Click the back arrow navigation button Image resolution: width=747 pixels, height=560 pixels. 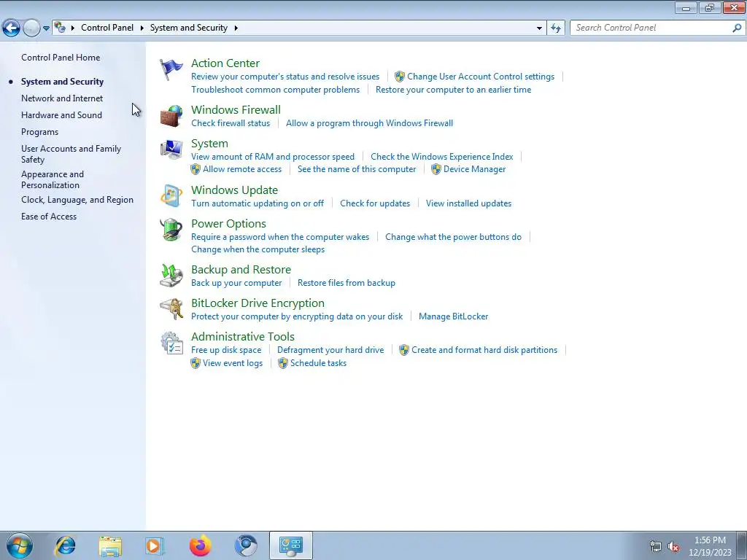[11, 28]
